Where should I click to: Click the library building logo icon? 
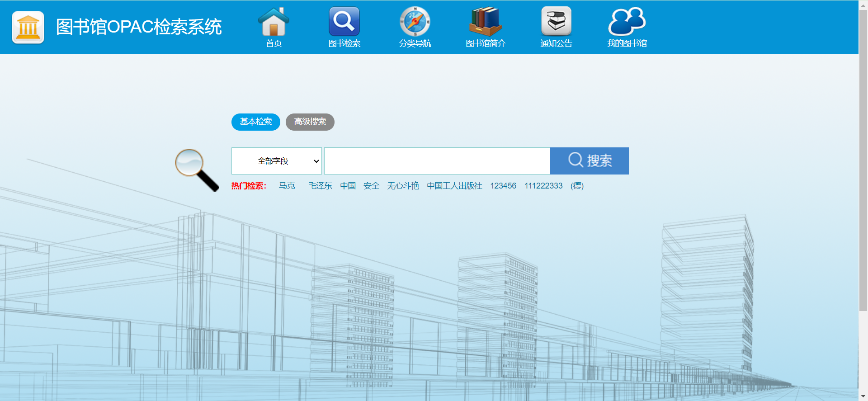28,27
